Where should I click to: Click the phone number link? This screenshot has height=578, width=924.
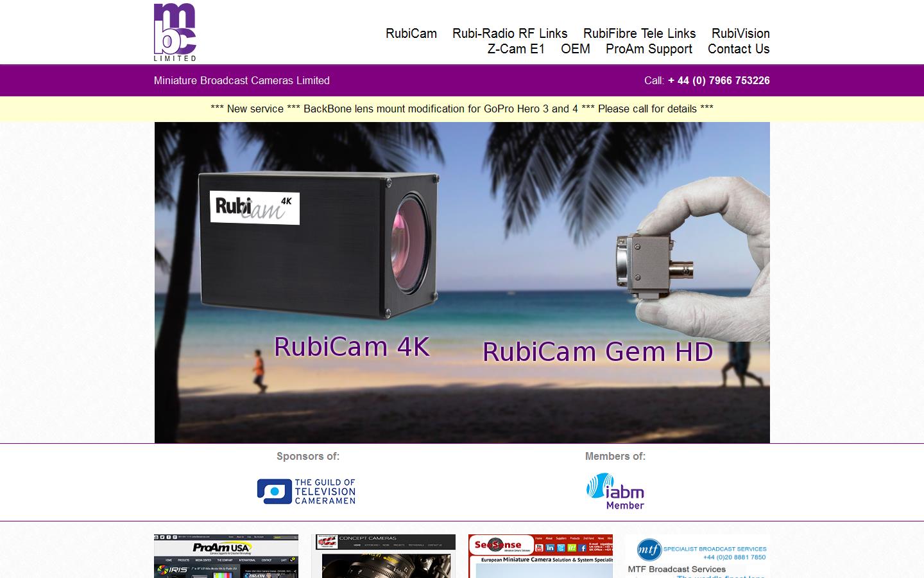717,80
